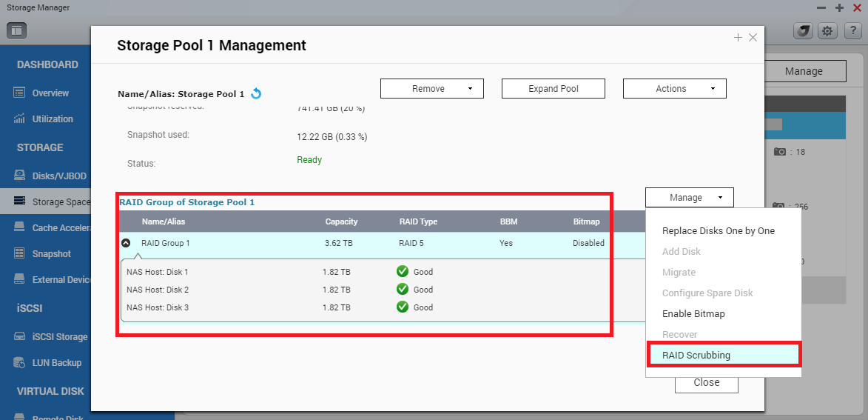
Task: Click the Utilization chart icon in sidebar
Action: (19, 119)
